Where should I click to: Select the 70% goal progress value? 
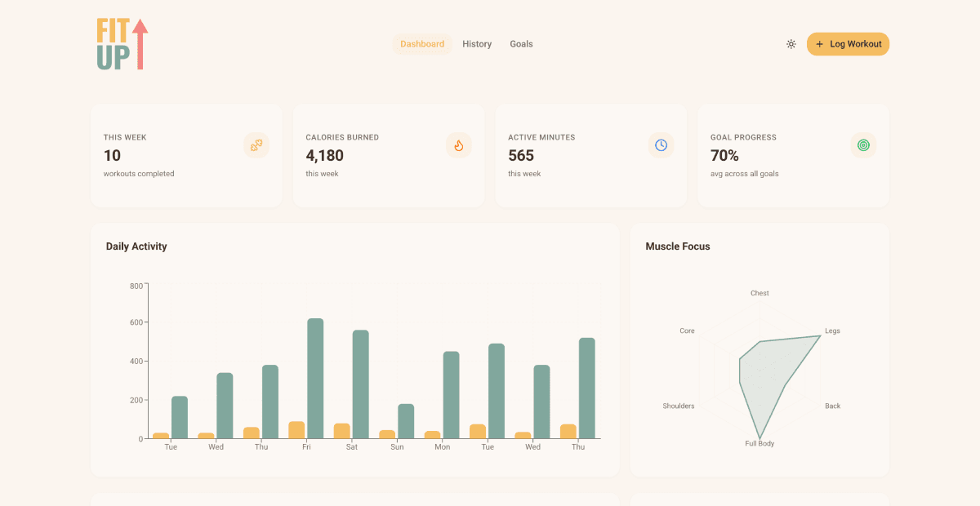724,155
